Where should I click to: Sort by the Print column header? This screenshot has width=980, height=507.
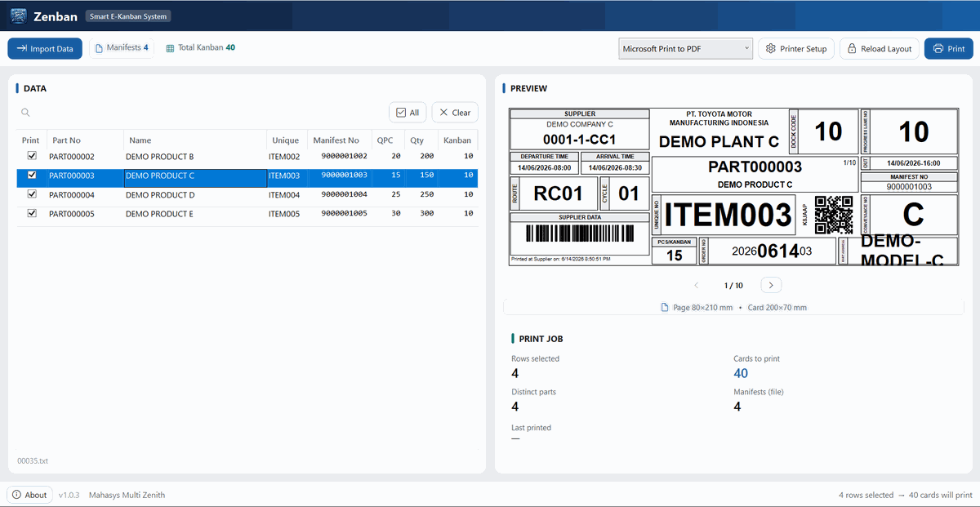point(31,140)
